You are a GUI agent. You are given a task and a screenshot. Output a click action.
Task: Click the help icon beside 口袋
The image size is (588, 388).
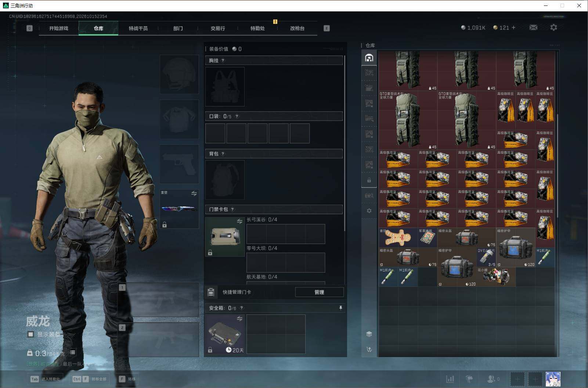point(237,116)
